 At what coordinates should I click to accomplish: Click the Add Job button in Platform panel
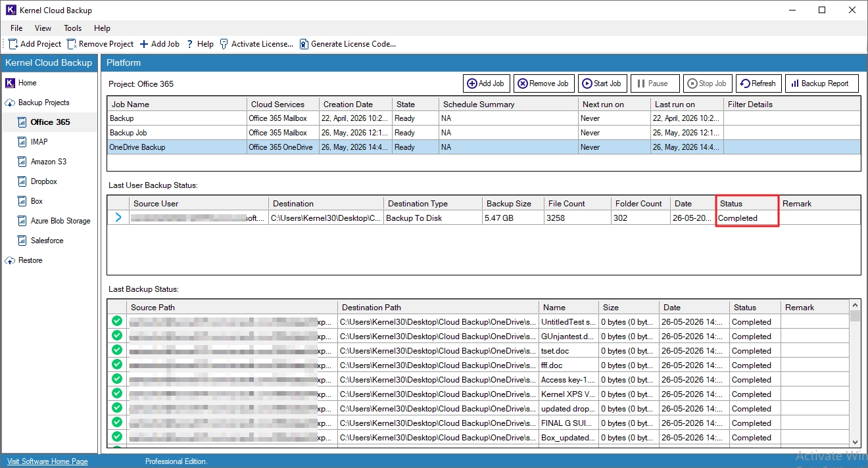486,83
